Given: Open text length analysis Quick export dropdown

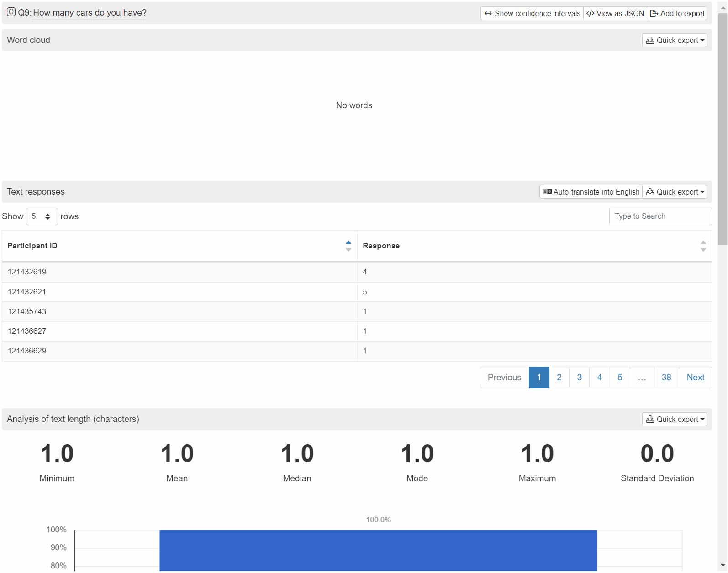Looking at the screenshot, I should coord(675,419).
